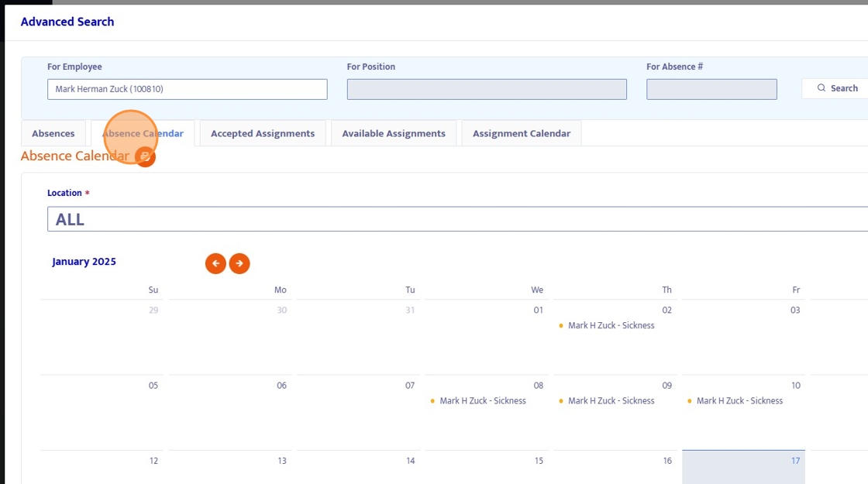Go to previous month with left arrow
The height and width of the screenshot is (484, 868).
(215, 263)
